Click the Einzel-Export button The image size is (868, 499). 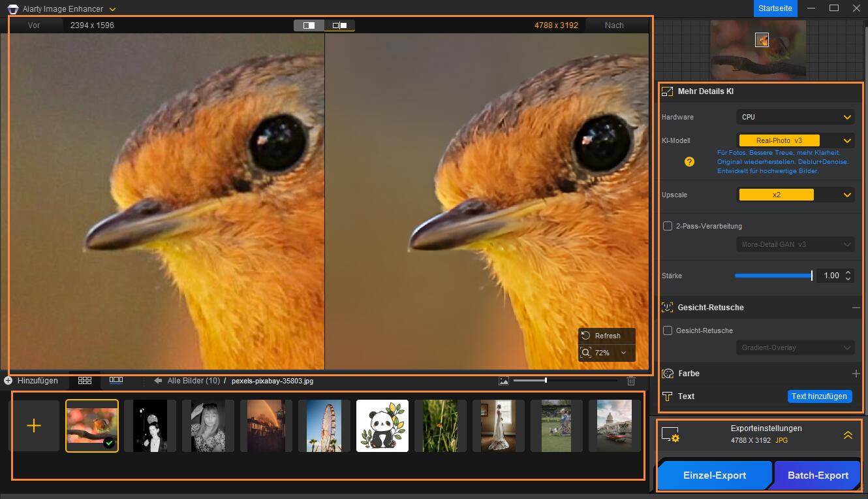(714, 475)
